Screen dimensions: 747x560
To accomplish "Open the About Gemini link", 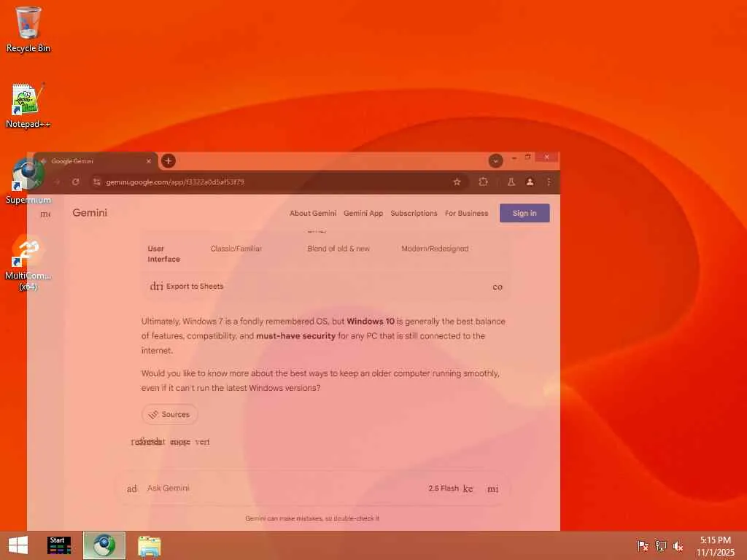I will 312,214.
